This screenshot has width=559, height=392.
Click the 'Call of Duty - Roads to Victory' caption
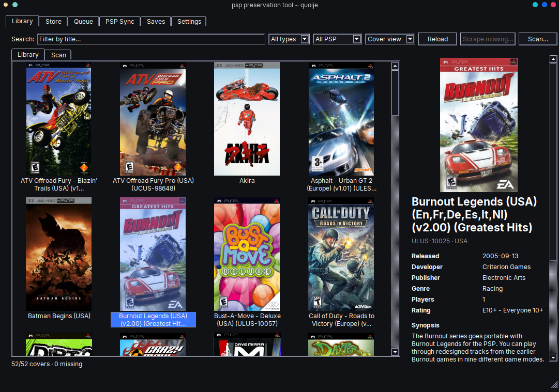click(x=341, y=320)
